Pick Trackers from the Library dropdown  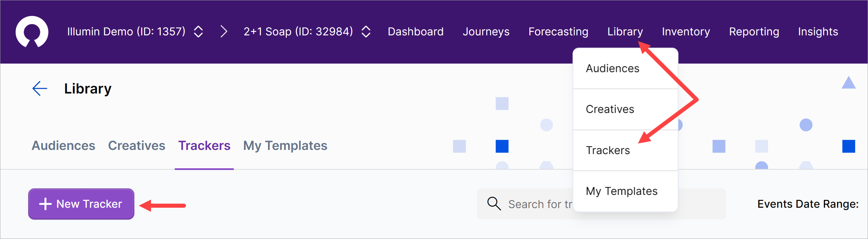click(x=608, y=150)
